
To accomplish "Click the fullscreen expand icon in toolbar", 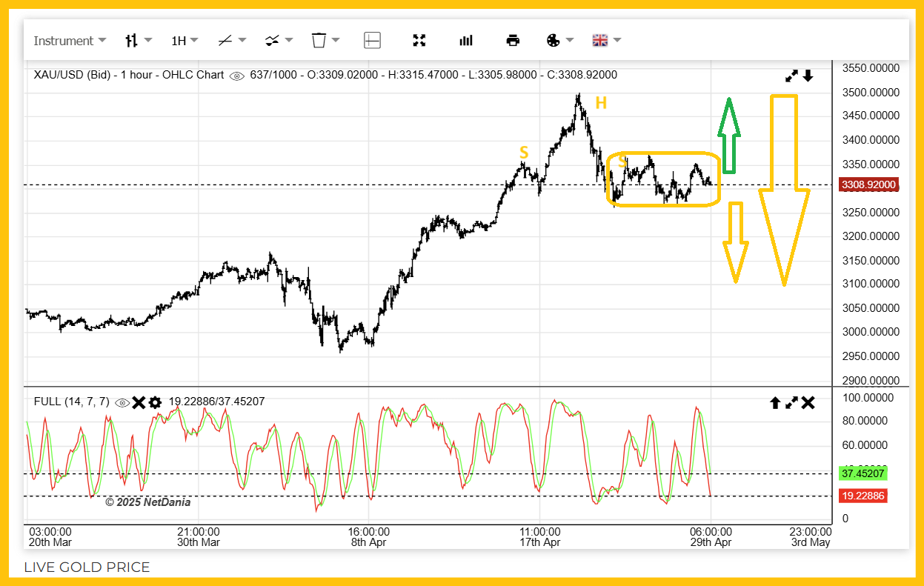I will (x=419, y=41).
